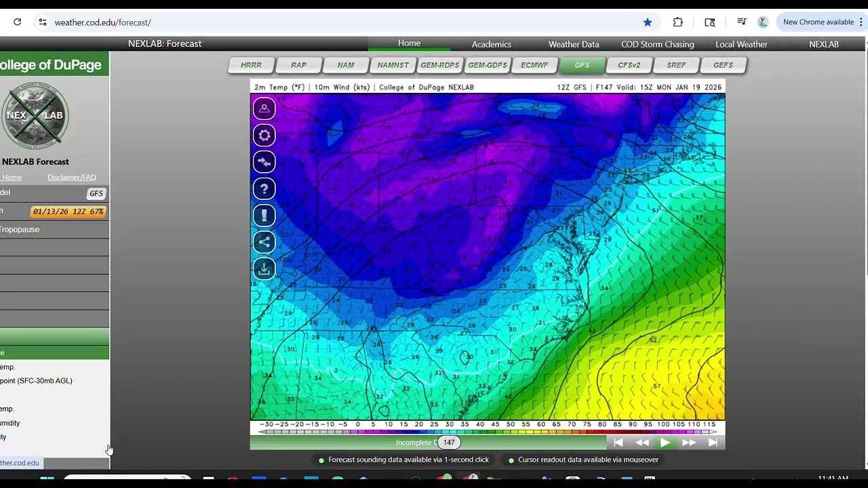Select the HRRR model
868x488 pixels.
pos(251,65)
